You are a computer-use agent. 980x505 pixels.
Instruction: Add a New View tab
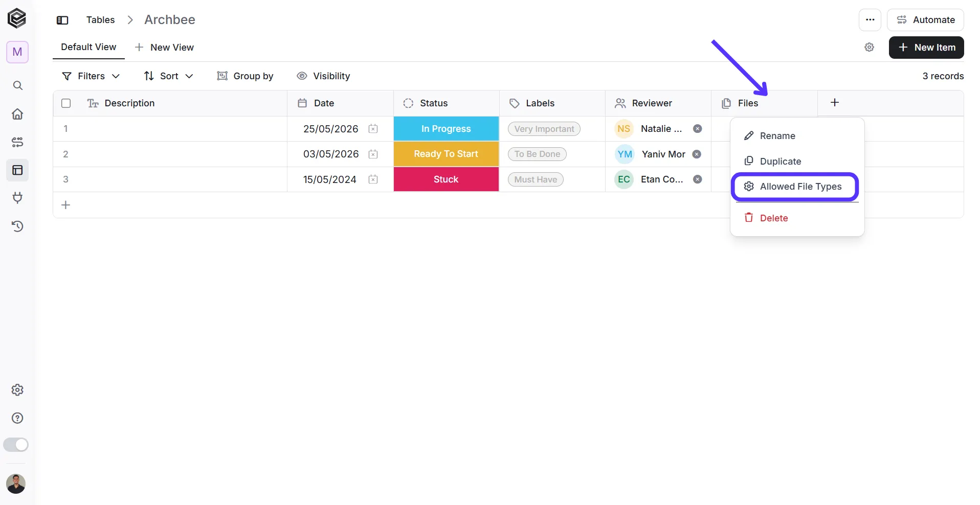tap(164, 48)
